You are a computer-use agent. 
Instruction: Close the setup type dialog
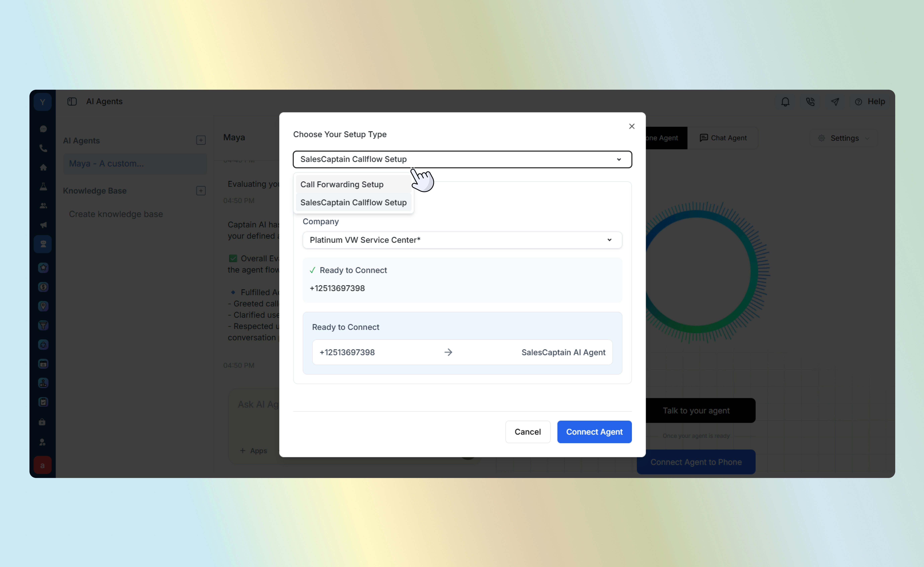(632, 126)
